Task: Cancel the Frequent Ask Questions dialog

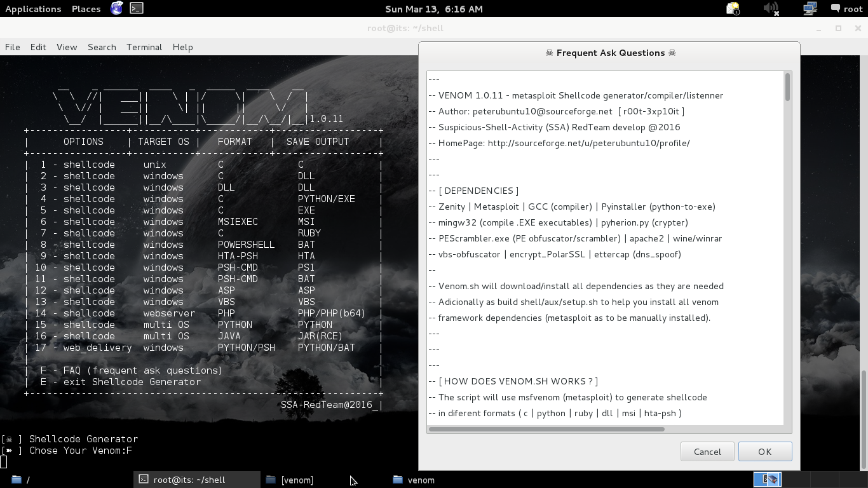Action: (707, 451)
